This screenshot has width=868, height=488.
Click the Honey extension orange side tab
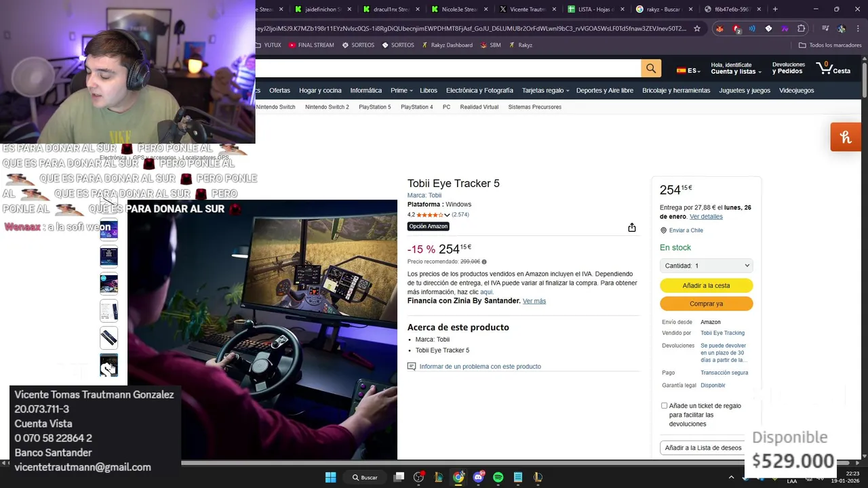click(846, 137)
